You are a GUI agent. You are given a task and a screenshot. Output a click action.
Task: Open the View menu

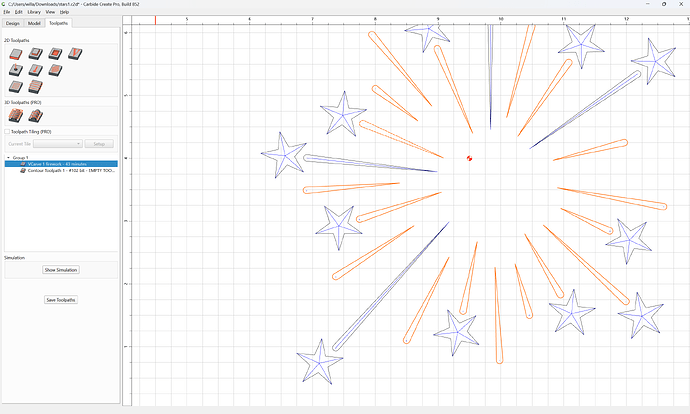(x=51, y=12)
